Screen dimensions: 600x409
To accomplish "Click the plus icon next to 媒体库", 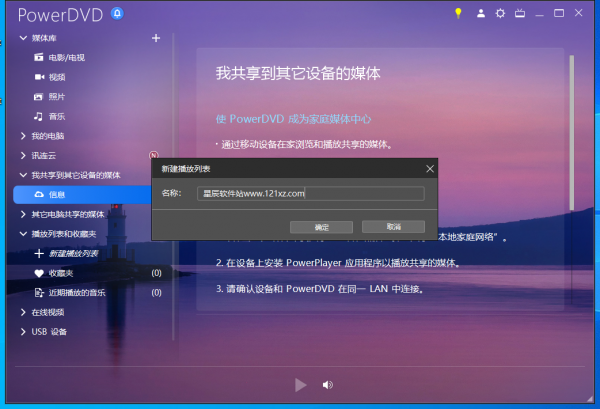I will pos(155,38).
